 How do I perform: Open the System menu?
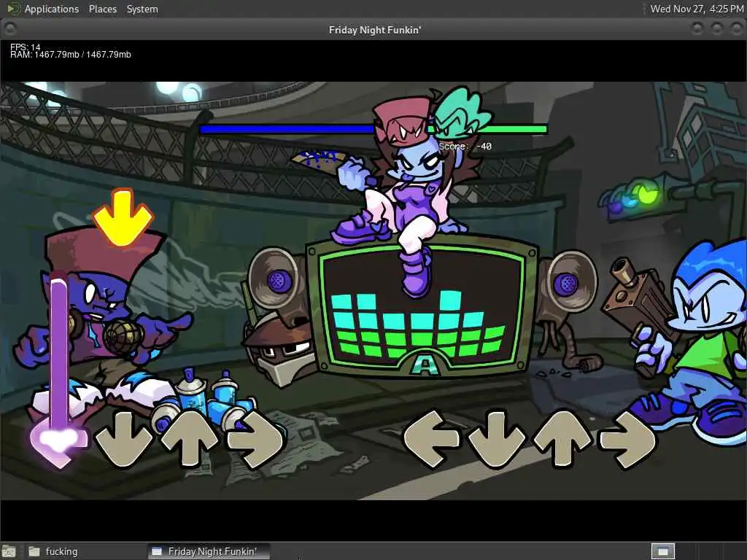[142, 9]
